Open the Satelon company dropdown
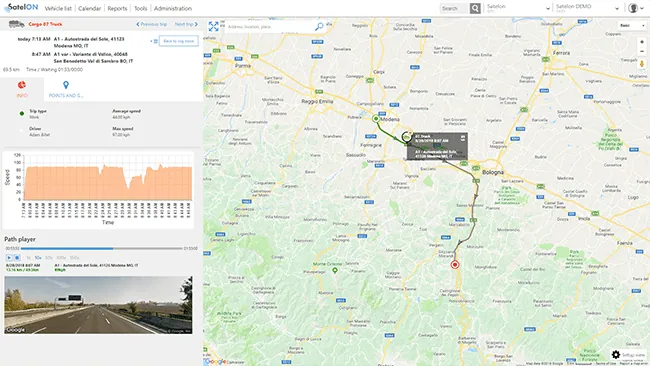Viewport: 650px width, 366px height. (x=519, y=8)
